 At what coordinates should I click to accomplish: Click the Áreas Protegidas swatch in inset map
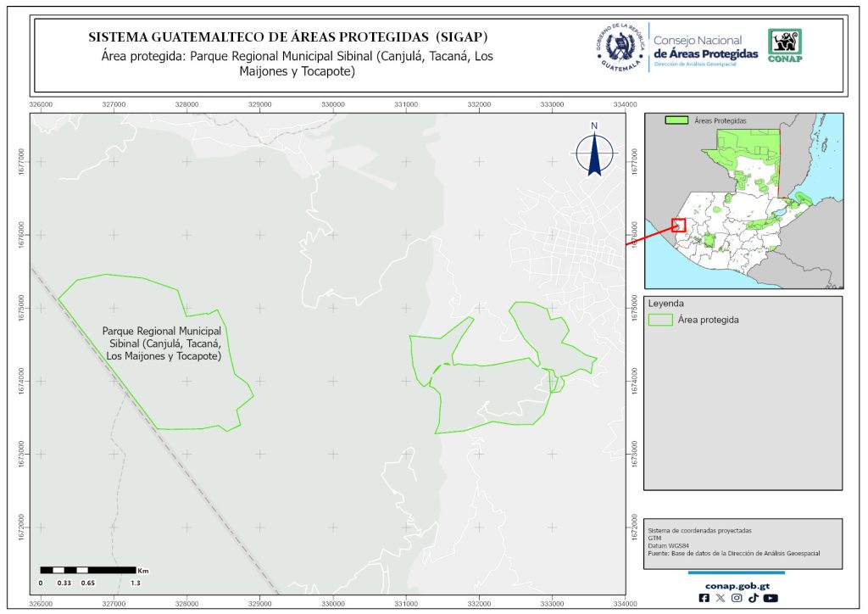pyautogui.click(x=676, y=121)
